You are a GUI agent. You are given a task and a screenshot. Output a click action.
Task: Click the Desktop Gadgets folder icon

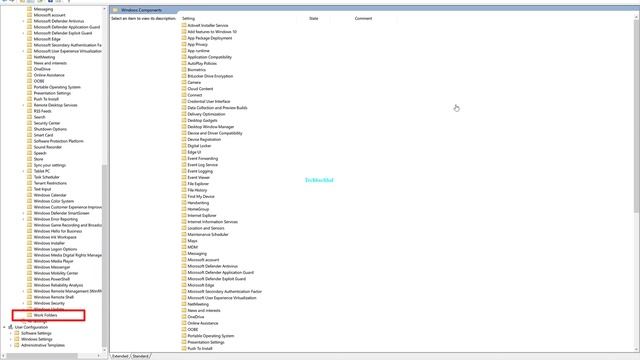tap(184, 120)
